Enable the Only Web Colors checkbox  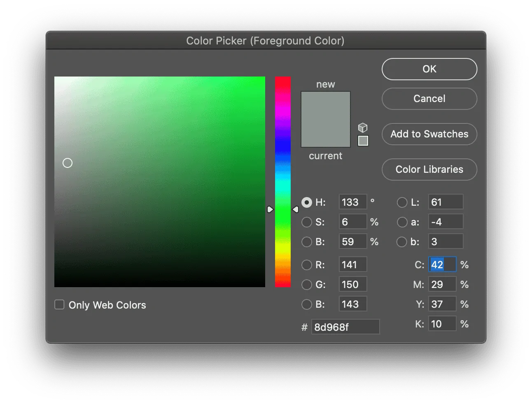click(x=59, y=304)
